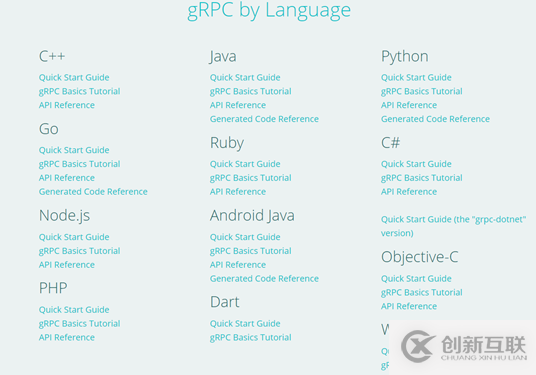Image resolution: width=536 pixels, height=375 pixels.
Task: Open the Go API Reference link
Action: (x=67, y=178)
